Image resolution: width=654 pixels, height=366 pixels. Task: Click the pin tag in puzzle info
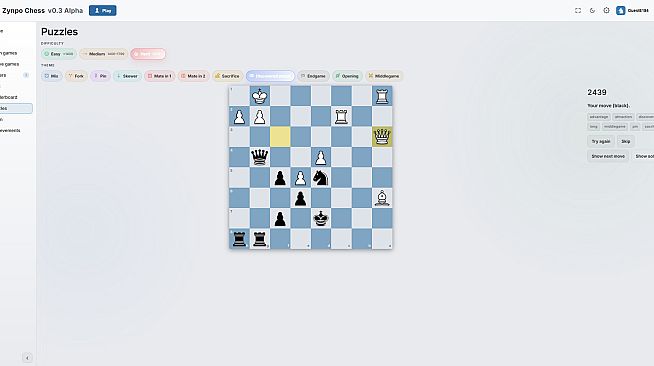tap(635, 126)
